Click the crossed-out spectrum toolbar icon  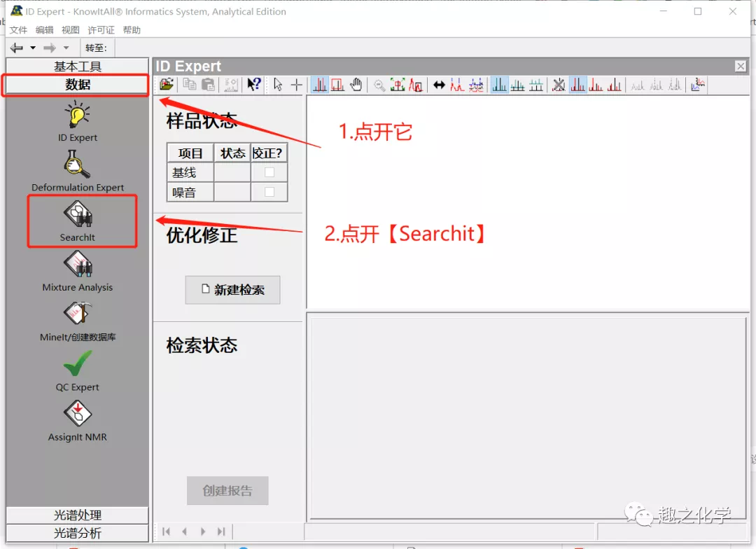coord(559,85)
